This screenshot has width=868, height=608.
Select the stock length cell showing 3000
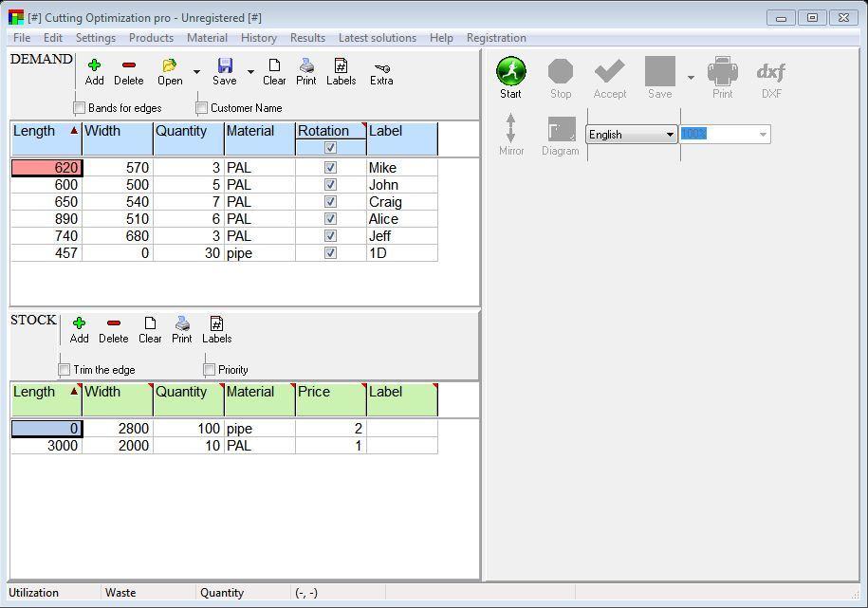pyautogui.click(x=46, y=446)
